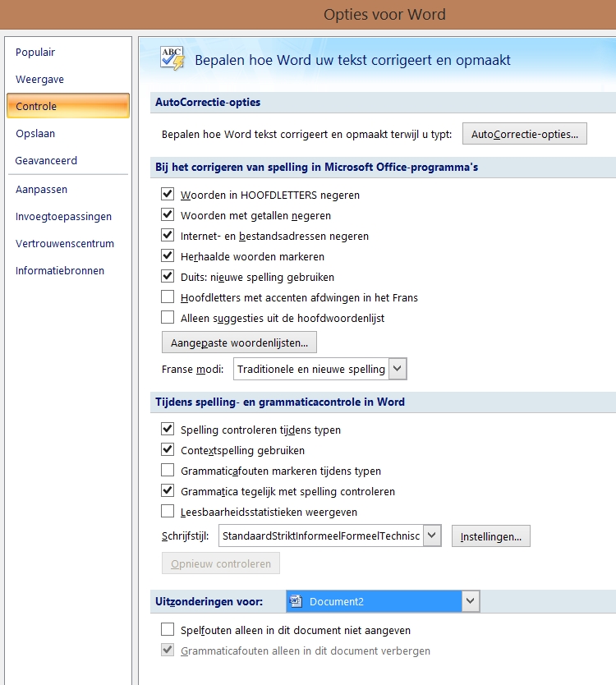The height and width of the screenshot is (685, 616).
Task: Click the AutoCorrectie-opties button
Action: 525,133
